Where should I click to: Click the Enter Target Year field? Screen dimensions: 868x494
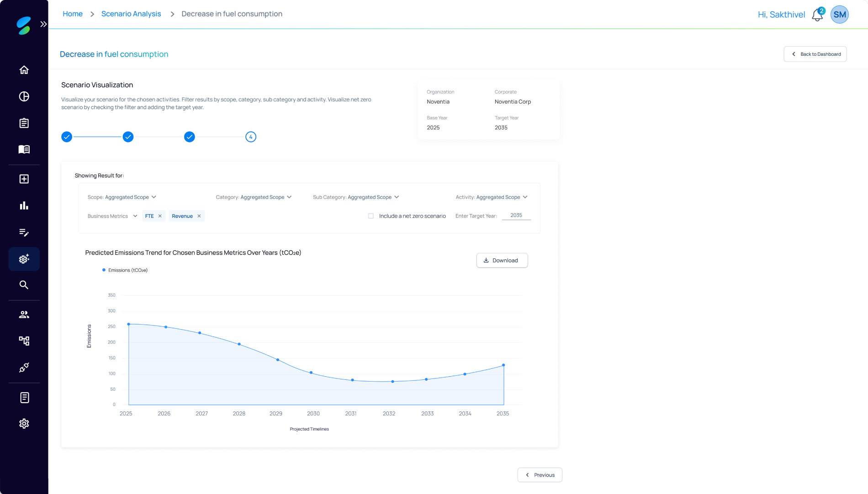click(x=516, y=215)
